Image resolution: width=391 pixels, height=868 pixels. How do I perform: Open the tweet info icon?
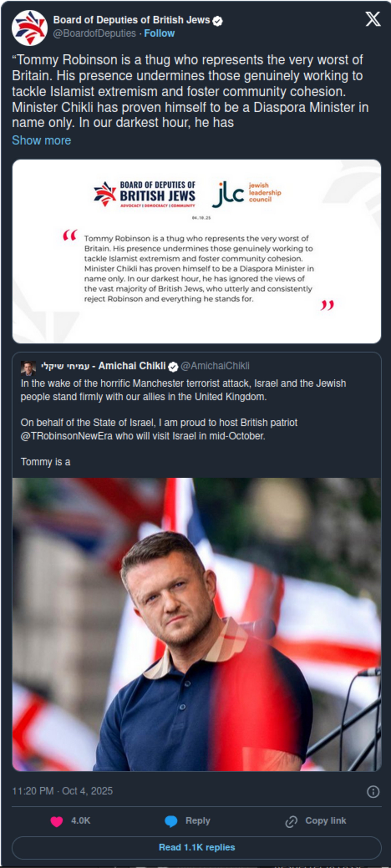point(373,792)
